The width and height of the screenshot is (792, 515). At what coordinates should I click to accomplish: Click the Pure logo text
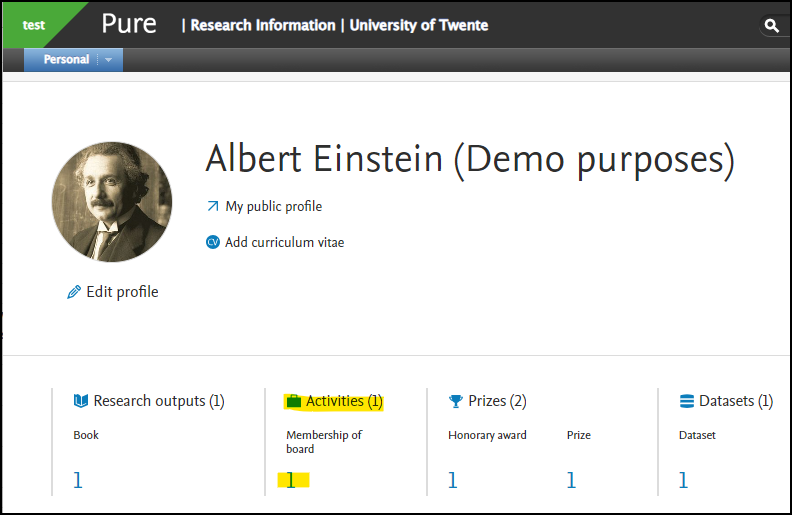pos(129,24)
